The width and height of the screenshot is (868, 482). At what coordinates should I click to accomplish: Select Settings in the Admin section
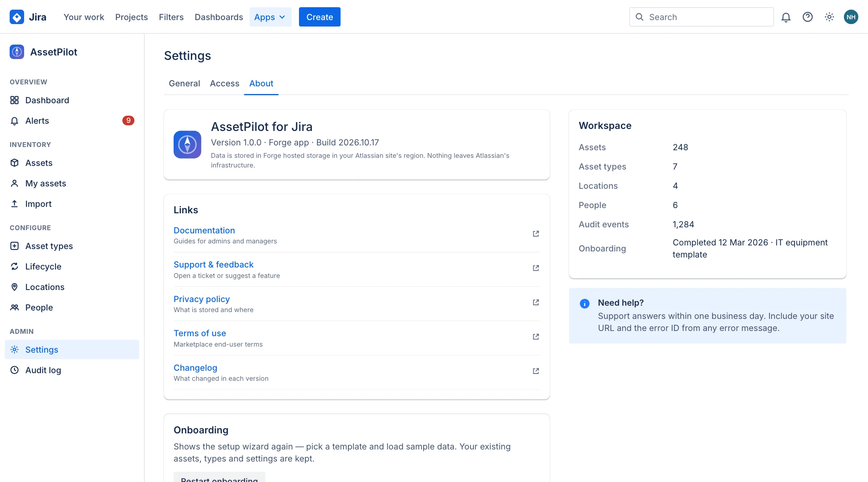[72, 350]
